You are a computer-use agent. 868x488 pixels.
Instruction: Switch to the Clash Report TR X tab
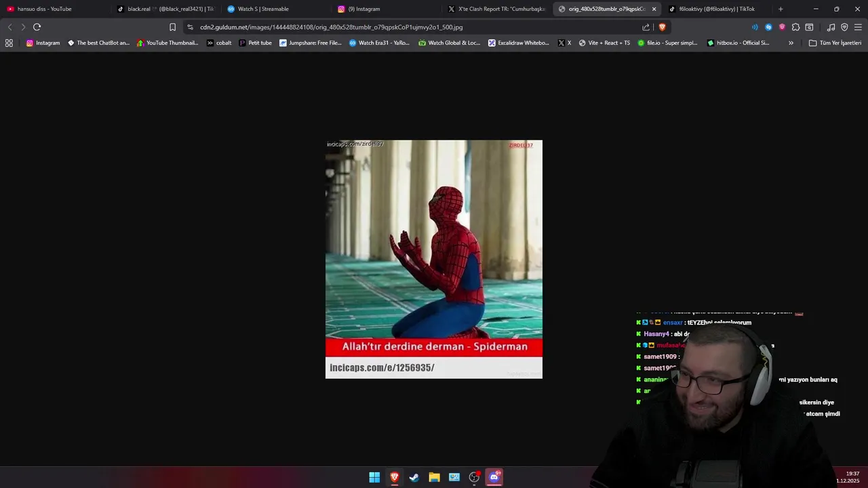(x=496, y=9)
